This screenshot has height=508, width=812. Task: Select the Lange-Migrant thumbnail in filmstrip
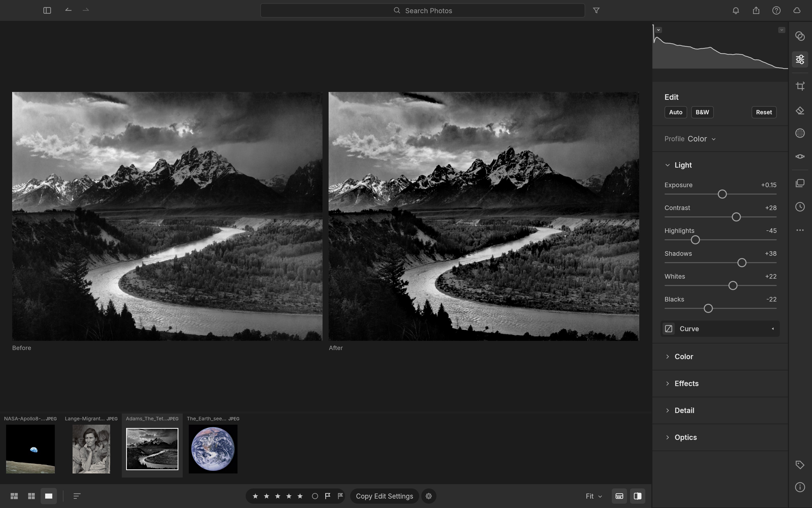91,449
